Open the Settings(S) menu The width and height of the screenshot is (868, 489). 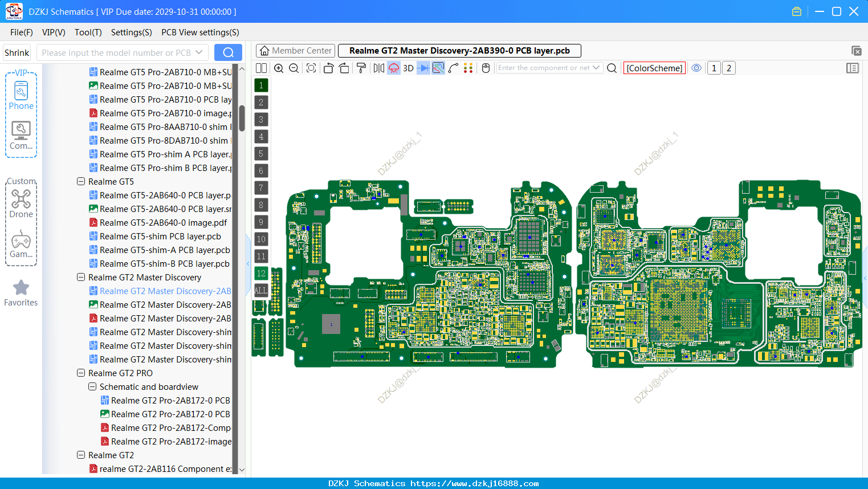click(x=132, y=32)
